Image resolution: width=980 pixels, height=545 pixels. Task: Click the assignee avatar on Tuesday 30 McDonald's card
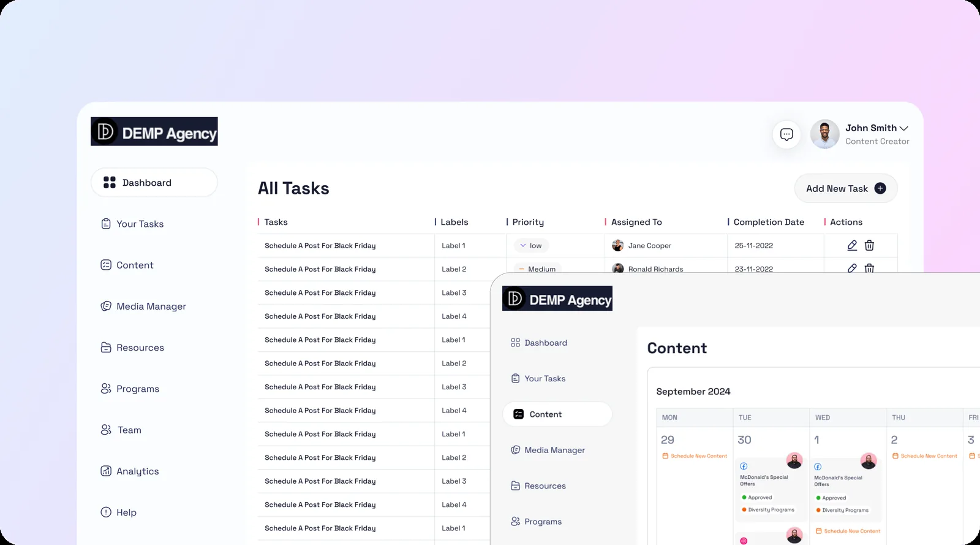pos(794,460)
